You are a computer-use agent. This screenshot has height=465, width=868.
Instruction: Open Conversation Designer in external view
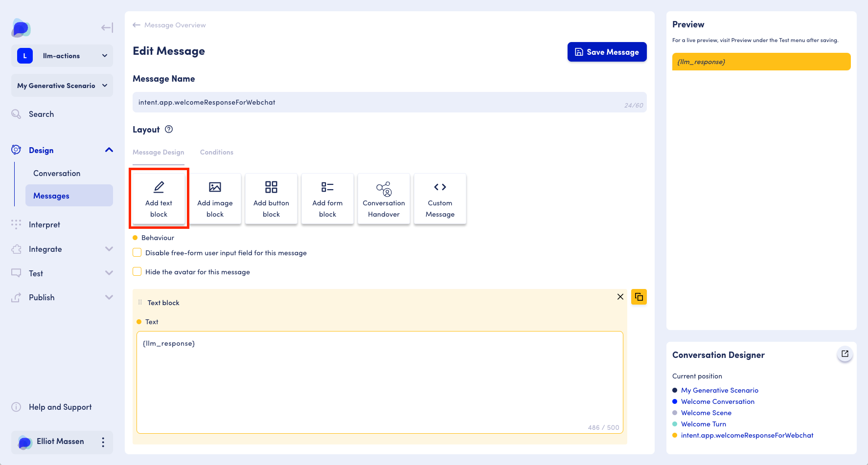click(845, 354)
